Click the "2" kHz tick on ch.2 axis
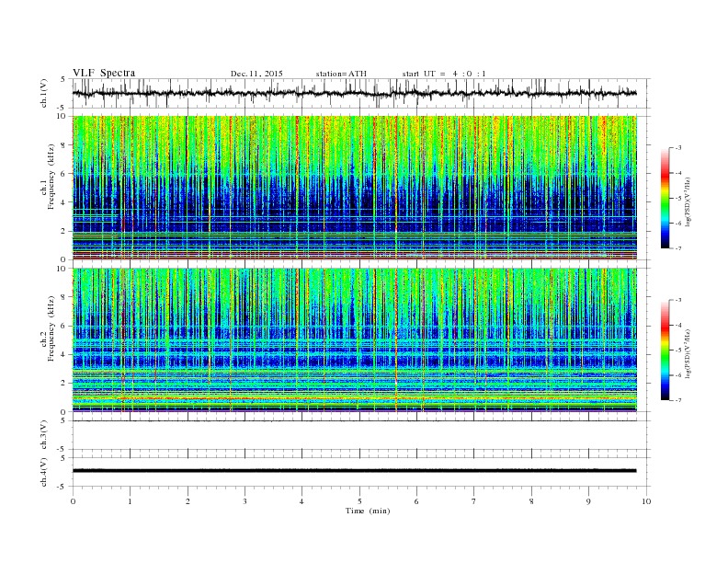Image resolution: width=728 pixels, height=563 pixels. [63, 383]
